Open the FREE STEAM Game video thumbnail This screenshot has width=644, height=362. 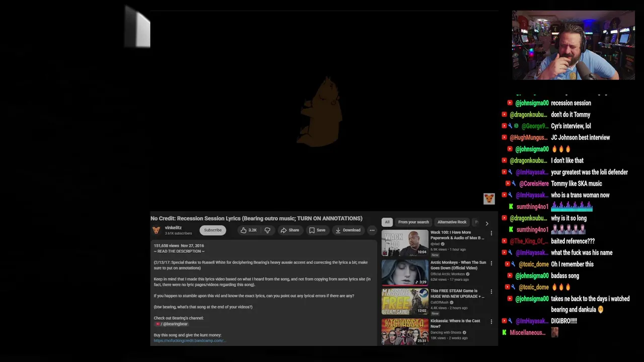405,301
